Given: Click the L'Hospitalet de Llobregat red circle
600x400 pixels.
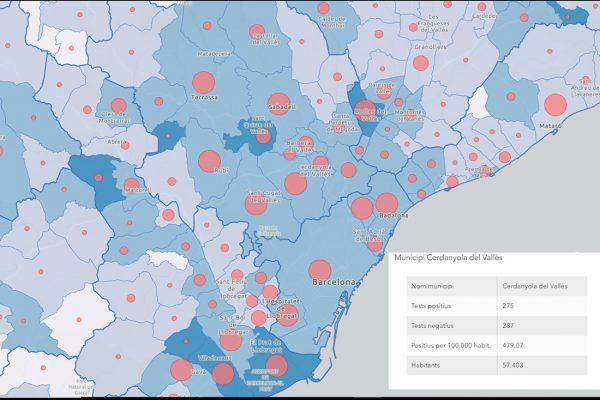Looking at the screenshot, I should tap(287, 315).
